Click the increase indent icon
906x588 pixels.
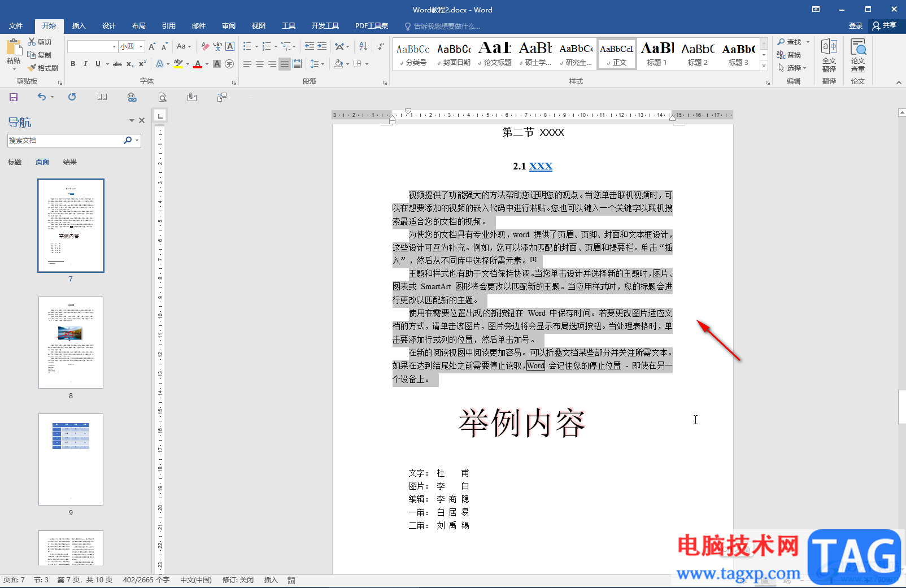pos(322,46)
